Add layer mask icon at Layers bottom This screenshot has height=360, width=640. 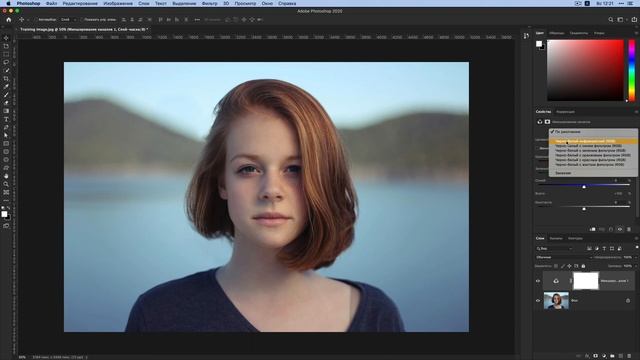[596, 356]
